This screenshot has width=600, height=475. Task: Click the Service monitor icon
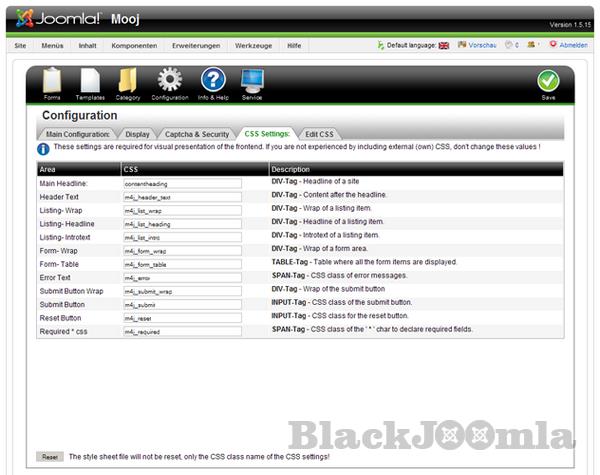252,82
